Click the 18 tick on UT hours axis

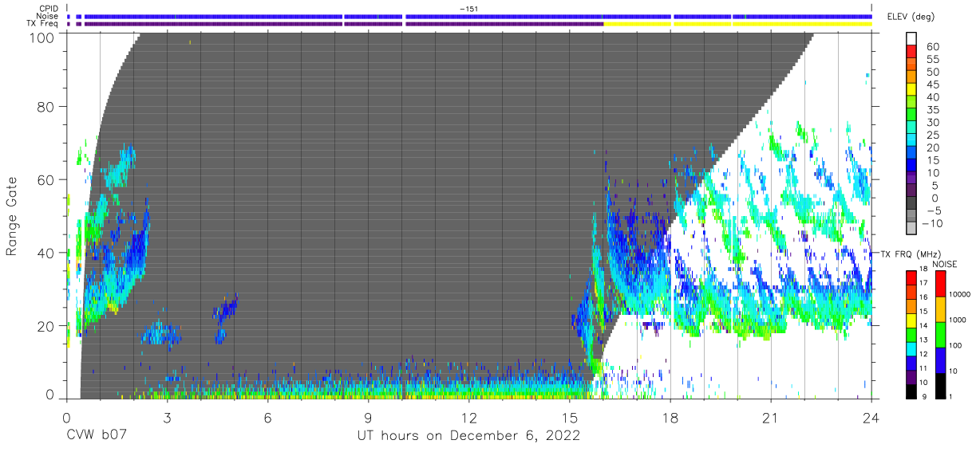[x=670, y=417]
